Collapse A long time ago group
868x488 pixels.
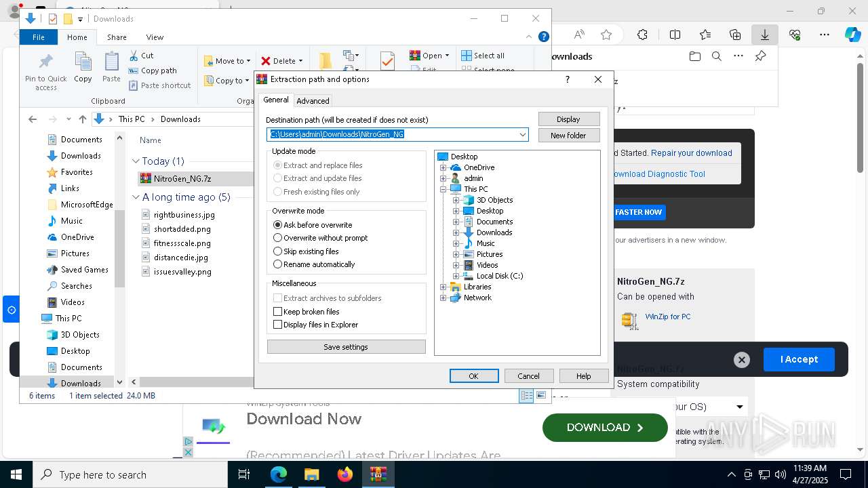136,197
